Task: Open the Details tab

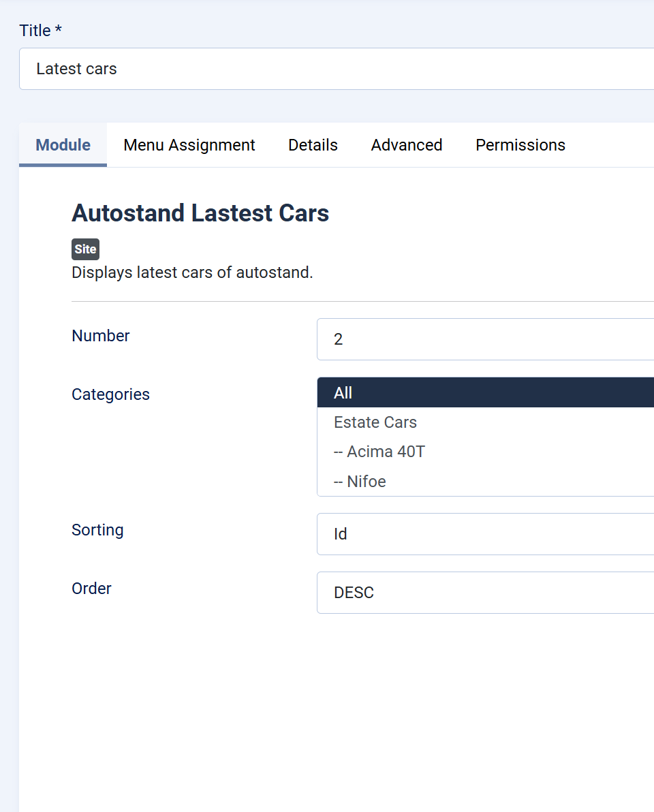Action: pyautogui.click(x=313, y=145)
